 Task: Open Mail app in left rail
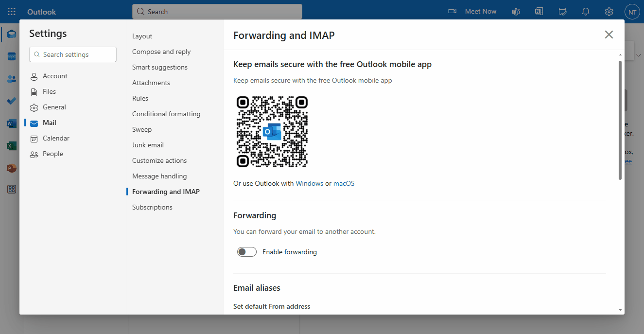[x=12, y=34]
